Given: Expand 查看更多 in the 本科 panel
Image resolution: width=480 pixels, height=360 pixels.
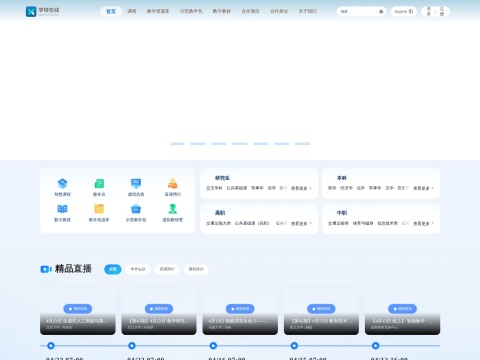Looking at the screenshot, I should point(423,188).
